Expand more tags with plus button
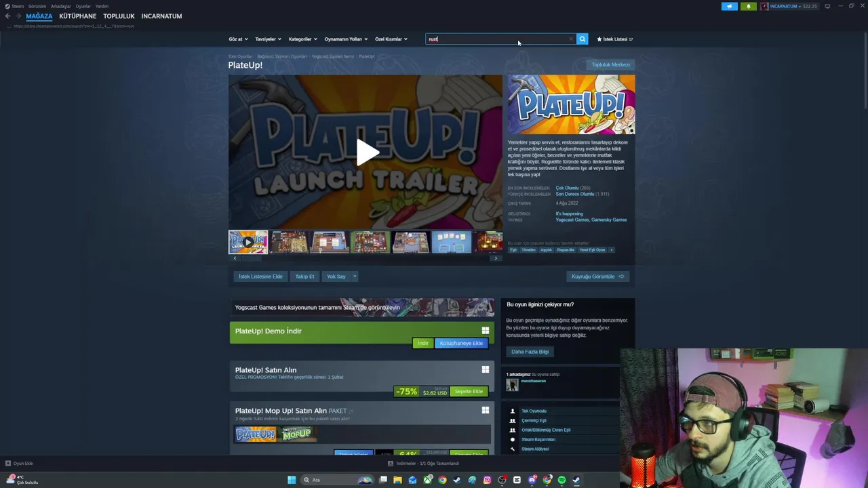This screenshot has height=488, width=868. click(612, 250)
